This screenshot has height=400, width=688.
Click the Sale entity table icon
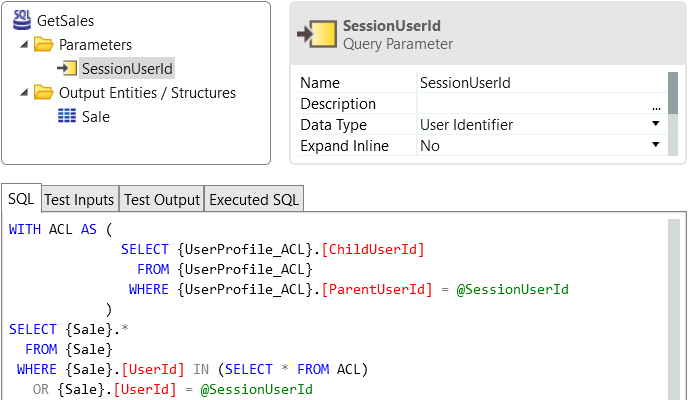click(x=67, y=117)
